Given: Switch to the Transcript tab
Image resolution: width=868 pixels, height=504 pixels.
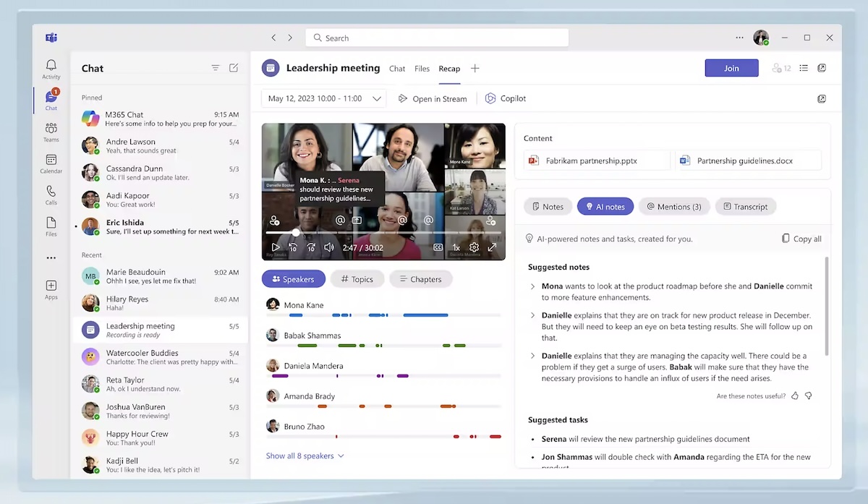Looking at the screenshot, I should (x=745, y=206).
